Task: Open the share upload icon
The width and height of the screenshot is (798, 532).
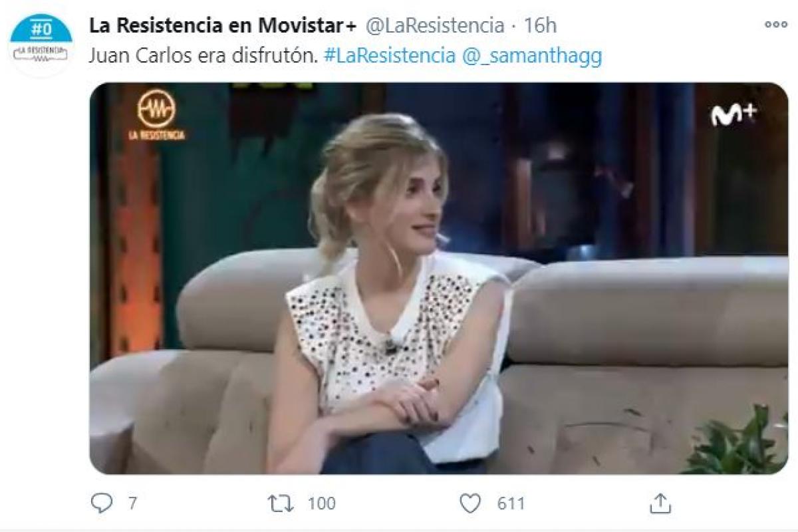Action: pyautogui.click(x=660, y=503)
